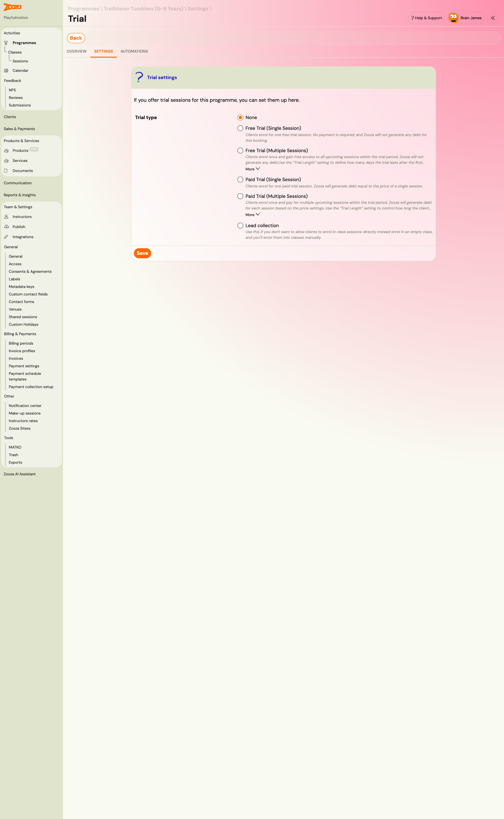Click the Integrations link icon
Image resolution: width=504 pixels, height=819 pixels.
6,237
